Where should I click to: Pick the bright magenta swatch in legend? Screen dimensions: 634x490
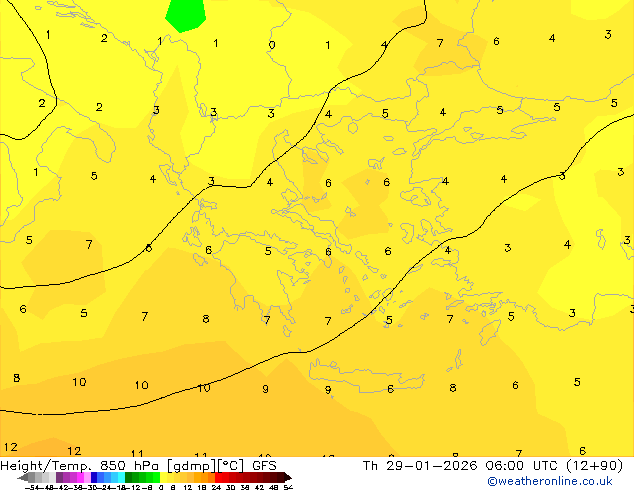(80, 477)
